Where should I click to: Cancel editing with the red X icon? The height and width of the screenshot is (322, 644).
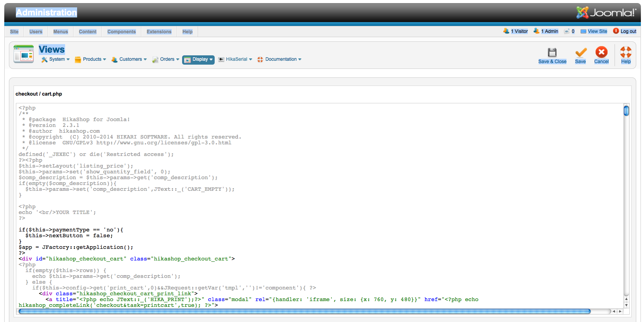point(601,52)
